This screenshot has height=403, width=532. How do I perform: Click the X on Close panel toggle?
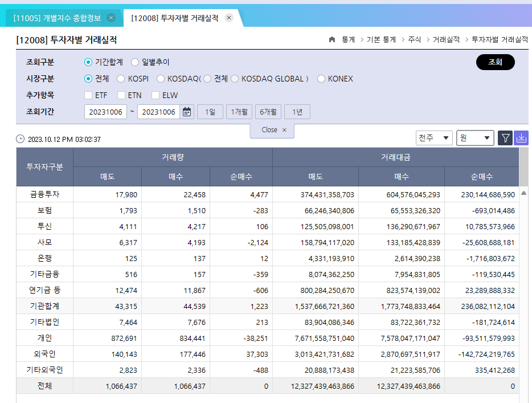pos(284,130)
